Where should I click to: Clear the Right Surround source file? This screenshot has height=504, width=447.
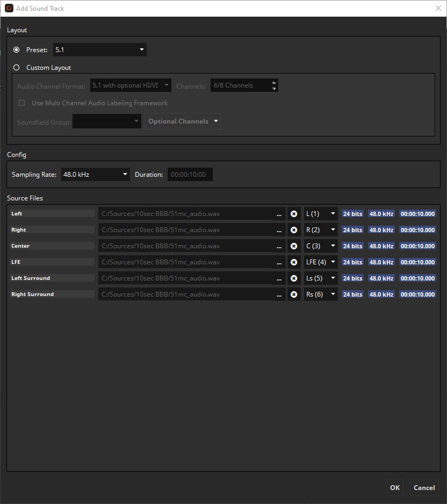(x=294, y=294)
